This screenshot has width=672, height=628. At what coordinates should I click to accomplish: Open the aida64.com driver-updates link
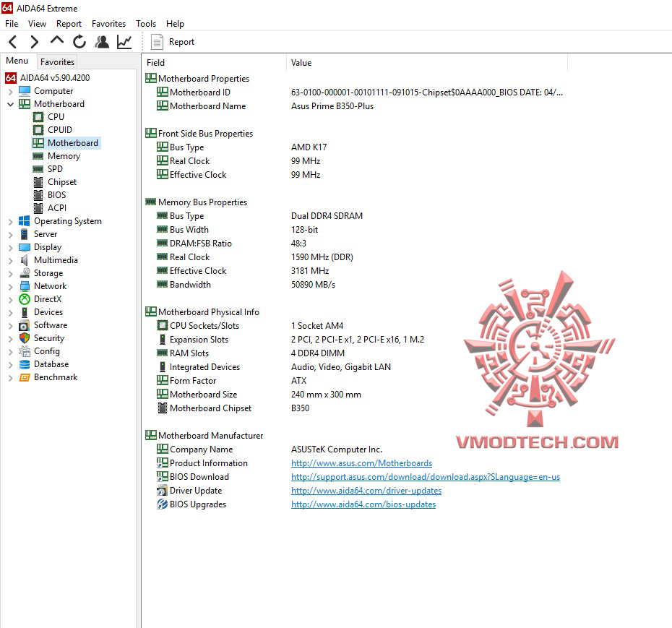(x=366, y=491)
